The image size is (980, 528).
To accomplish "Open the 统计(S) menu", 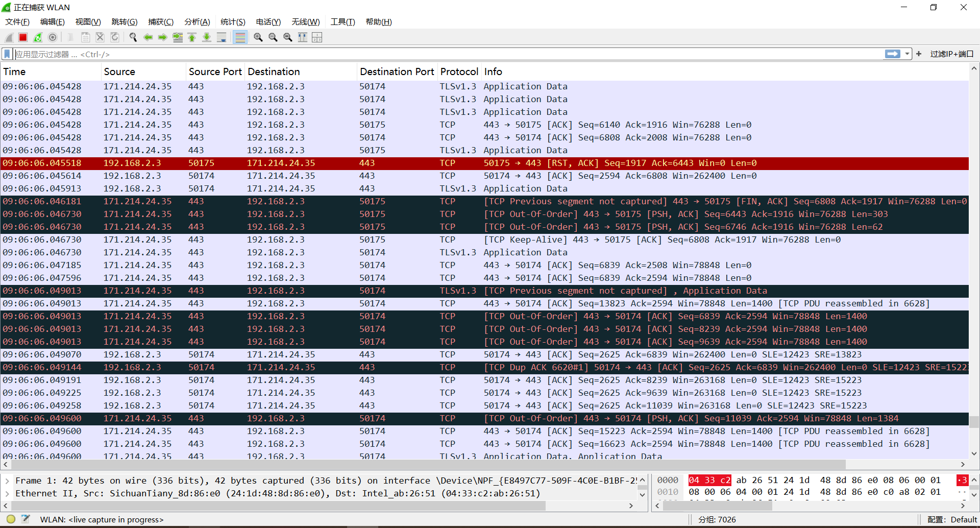I will point(233,22).
